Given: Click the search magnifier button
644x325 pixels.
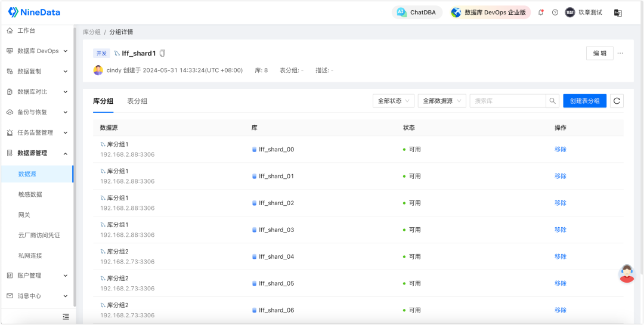Looking at the screenshot, I should pos(552,101).
